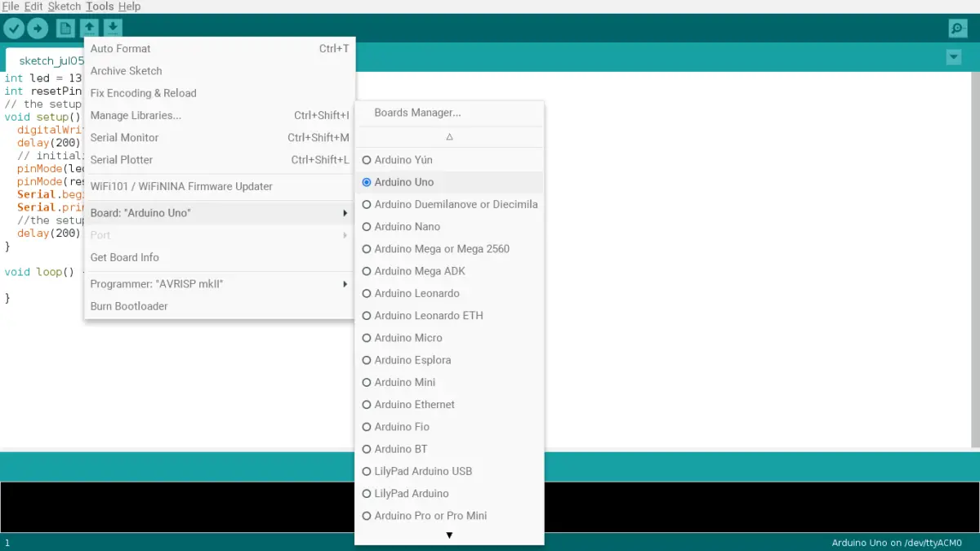Close the Tools menu from menu bar
The image size is (980, 551).
click(x=100, y=7)
